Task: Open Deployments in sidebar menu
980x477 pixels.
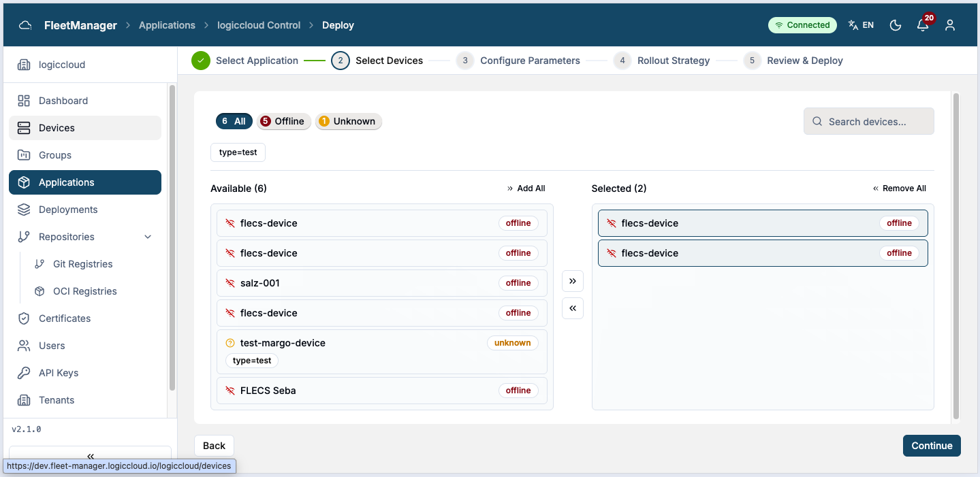Action: (x=85, y=210)
